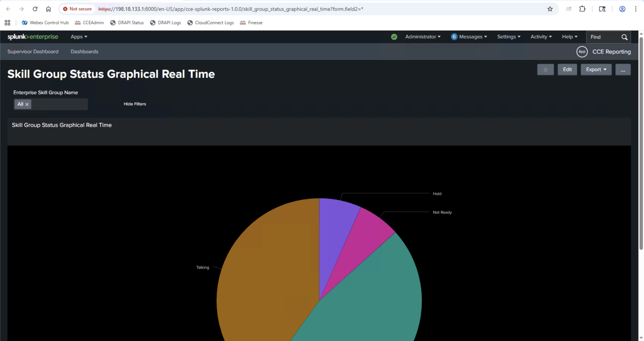The image size is (644, 341).
Task: Open the apps grid icon in bookmarks bar
Action: (x=7, y=23)
